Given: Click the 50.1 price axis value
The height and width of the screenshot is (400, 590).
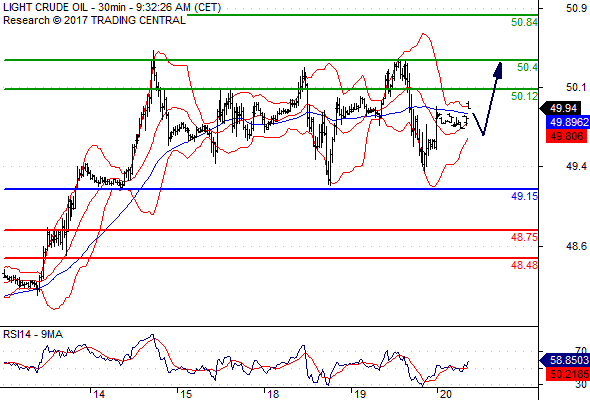Looking at the screenshot, I should pos(576,87).
